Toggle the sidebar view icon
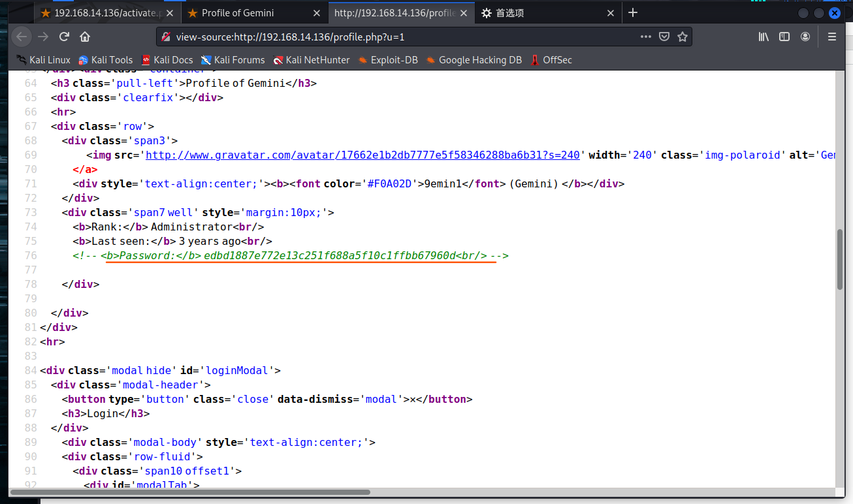This screenshot has height=504, width=853. click(x=784, y=37)
